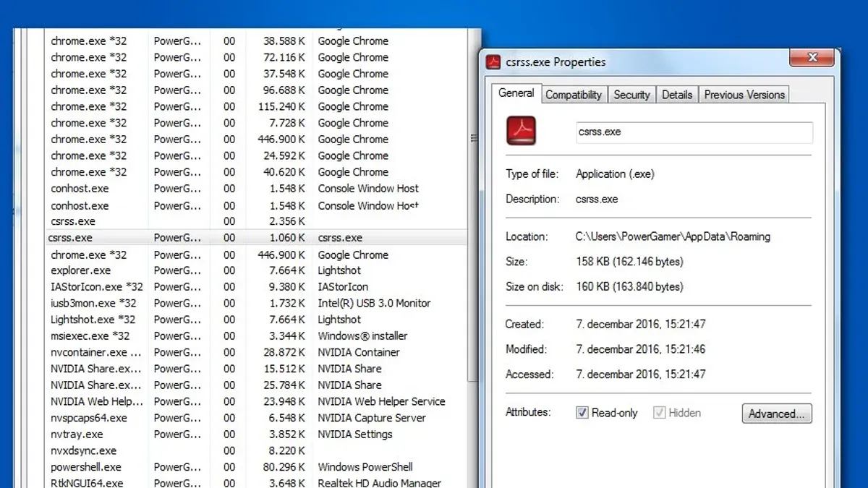
Task: Click the Windows® installer description
Action: (x=362, y=336)
